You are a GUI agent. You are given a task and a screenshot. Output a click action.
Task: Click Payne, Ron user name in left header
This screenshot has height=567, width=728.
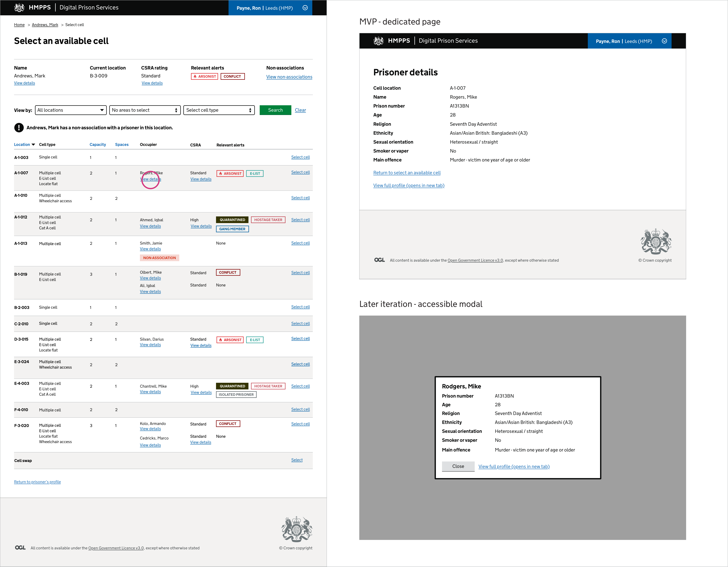249,8
